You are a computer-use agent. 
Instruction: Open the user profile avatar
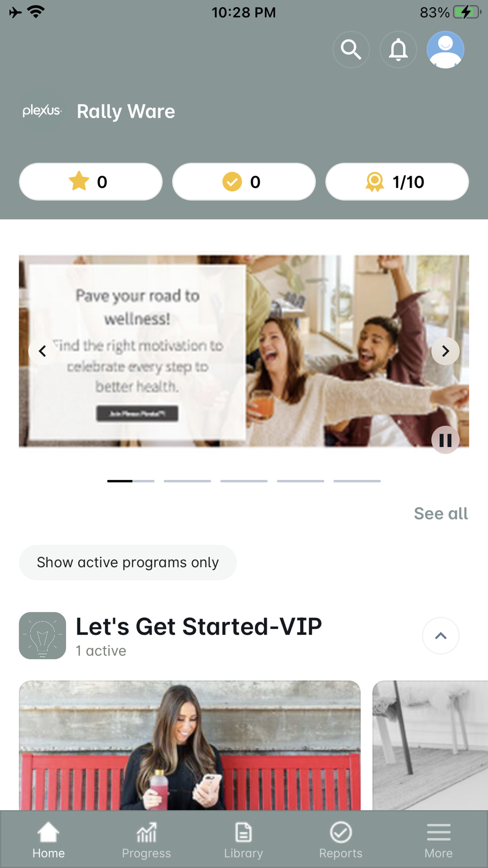(x=445, y=49)
